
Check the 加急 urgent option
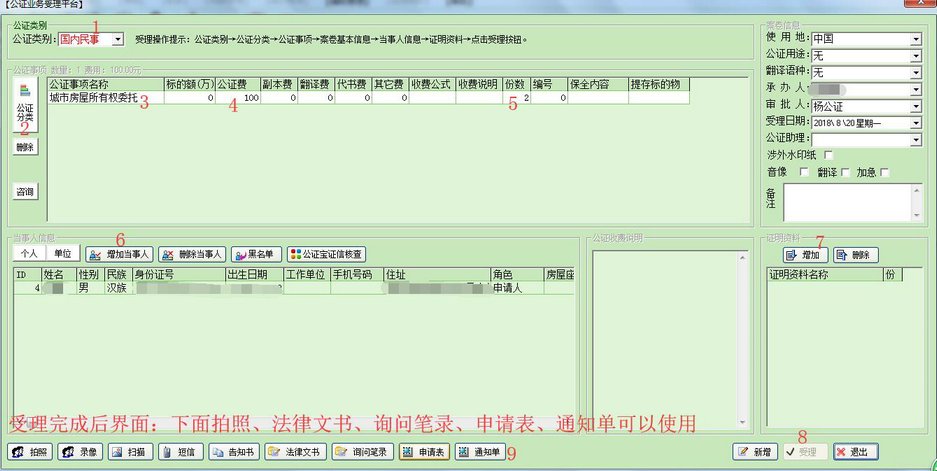pos(884,173)
